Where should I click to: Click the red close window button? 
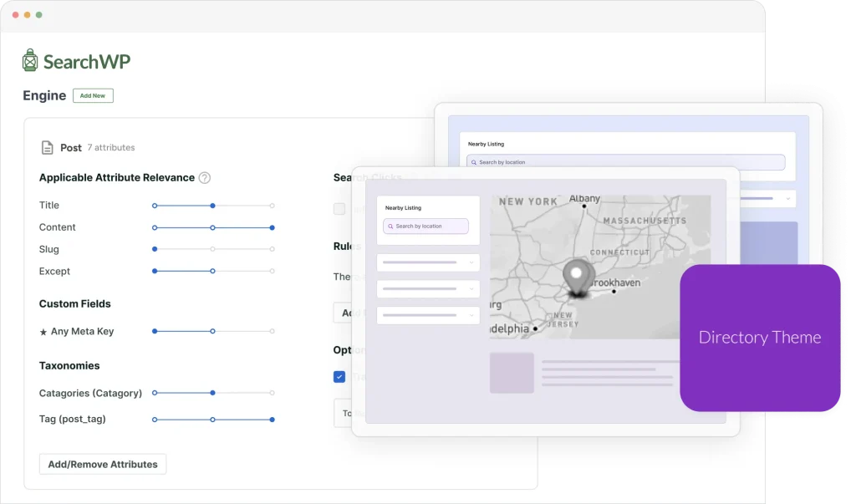coord(15,15)
